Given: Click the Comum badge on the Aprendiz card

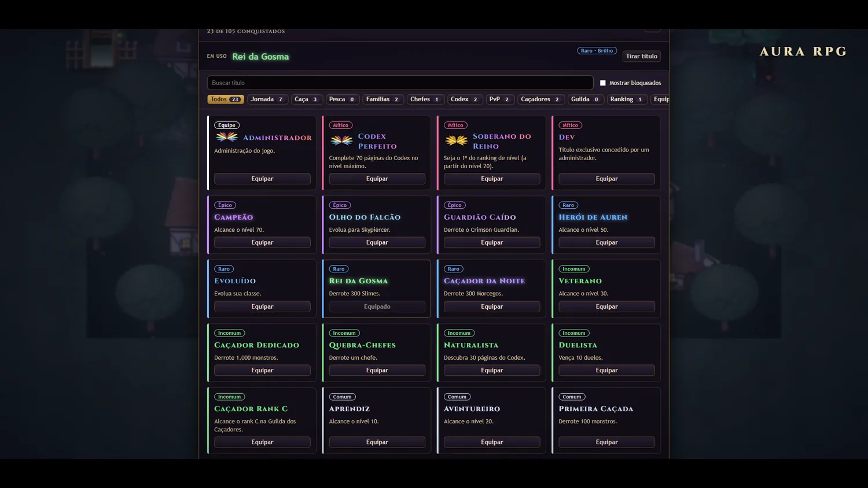Looking at the screenshot, I should 342,397.
